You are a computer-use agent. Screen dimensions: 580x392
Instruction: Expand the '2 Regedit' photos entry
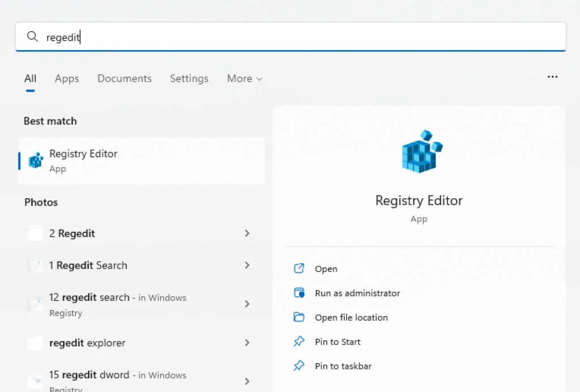247,233
